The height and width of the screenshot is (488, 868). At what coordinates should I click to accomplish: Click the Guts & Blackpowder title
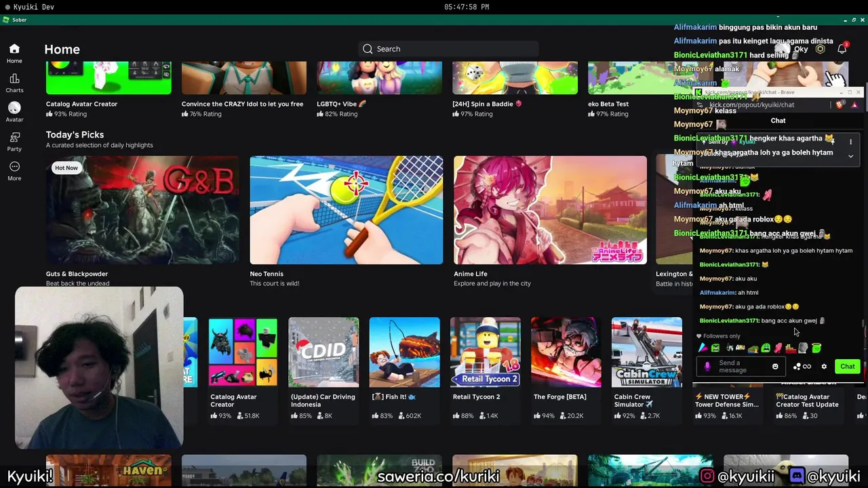point(77,274)
